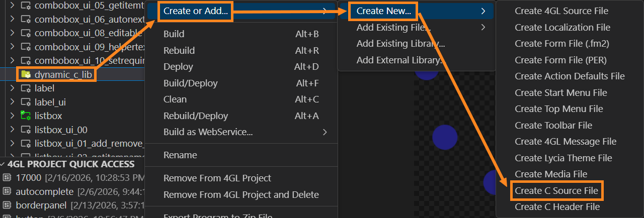Open the Build as WebService submenu arrow

click(x=325, y=132)
